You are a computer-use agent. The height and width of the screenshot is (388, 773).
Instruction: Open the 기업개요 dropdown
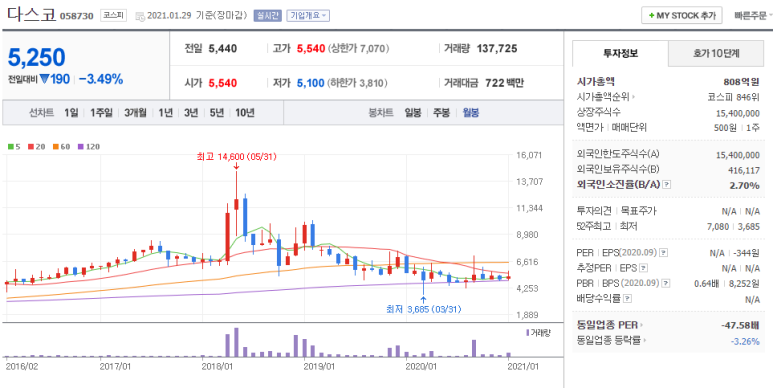[x=308, y=16]
